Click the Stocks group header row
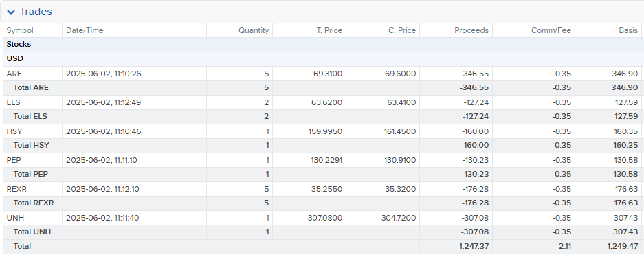644x257 pixels. pos(322,45)
